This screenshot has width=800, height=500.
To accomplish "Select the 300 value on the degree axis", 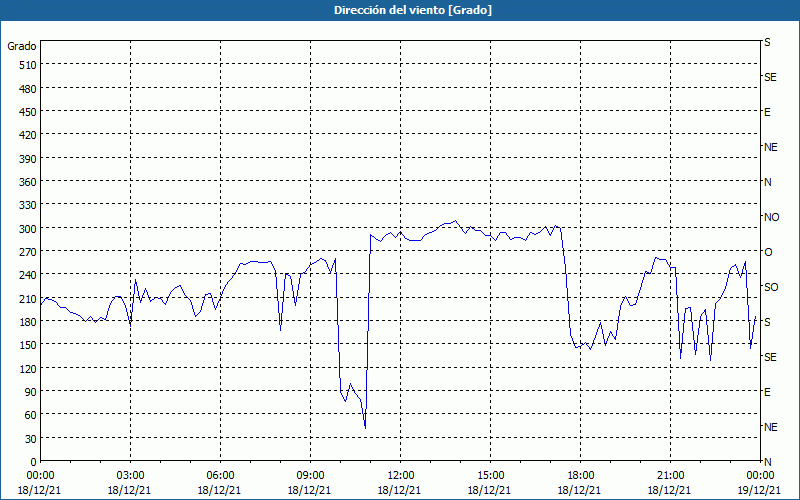I will 28,229.
